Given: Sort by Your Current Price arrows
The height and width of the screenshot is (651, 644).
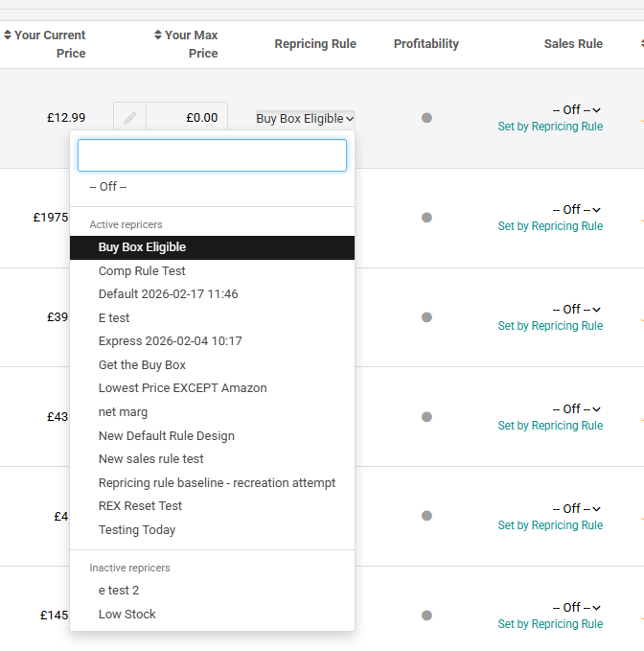Looking at the screenshot, I should (x=8, y=35).
